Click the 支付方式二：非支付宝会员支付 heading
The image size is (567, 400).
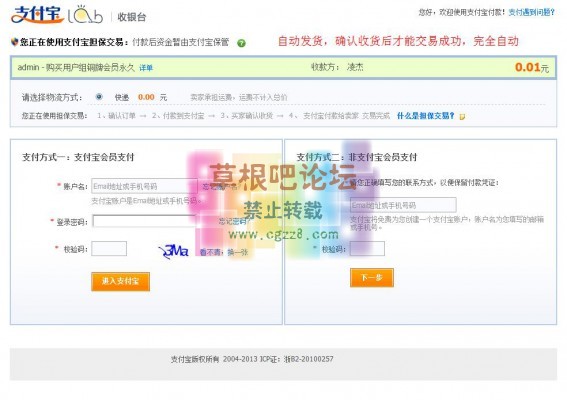coord(357,157)
